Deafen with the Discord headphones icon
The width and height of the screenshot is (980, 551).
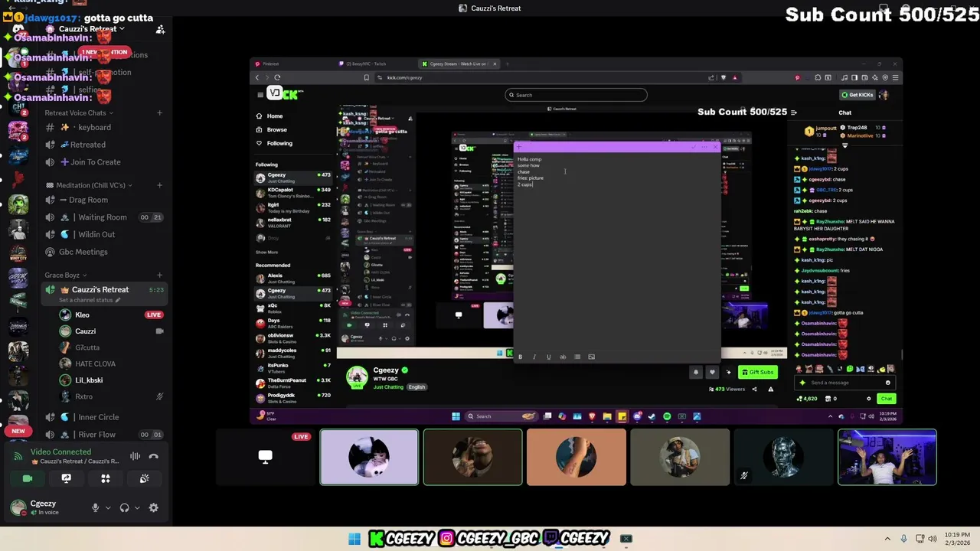[125, 507]
